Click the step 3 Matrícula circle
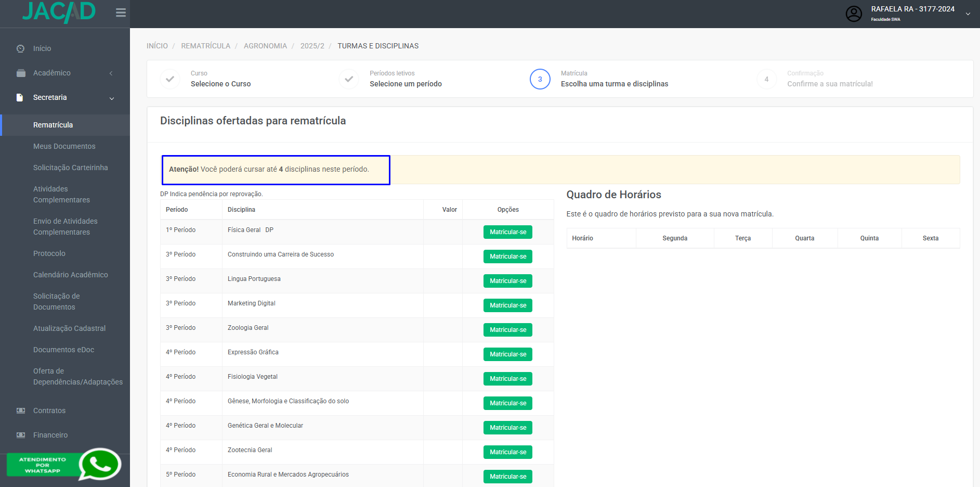Viewport: 980px width, 487px height. click(540, 79)
